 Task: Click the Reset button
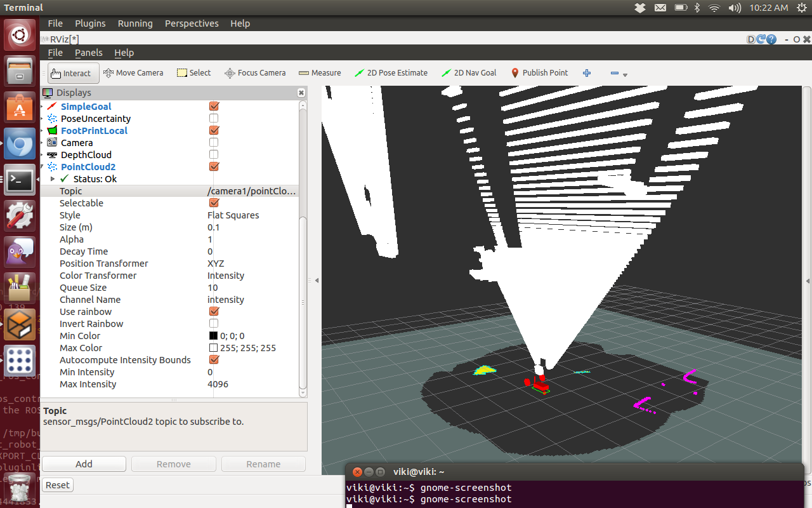point(58,485)
